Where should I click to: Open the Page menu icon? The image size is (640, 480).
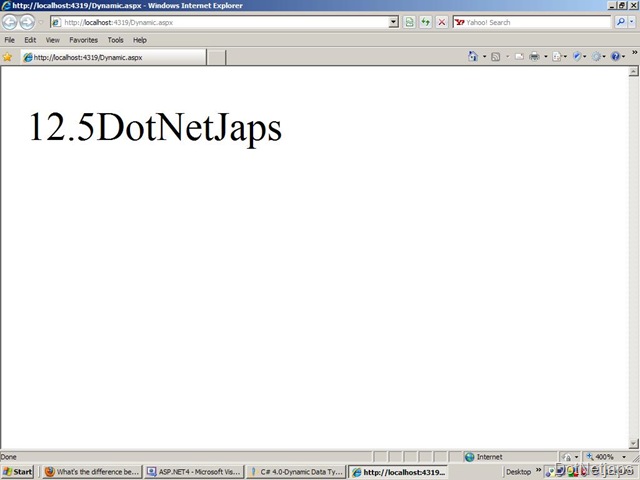point(559,57)
